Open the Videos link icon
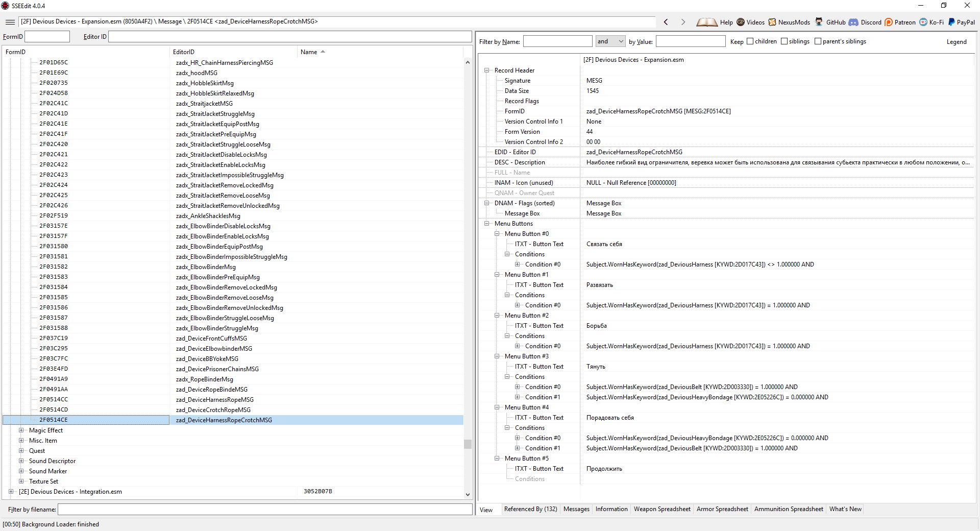 [741, 22]
